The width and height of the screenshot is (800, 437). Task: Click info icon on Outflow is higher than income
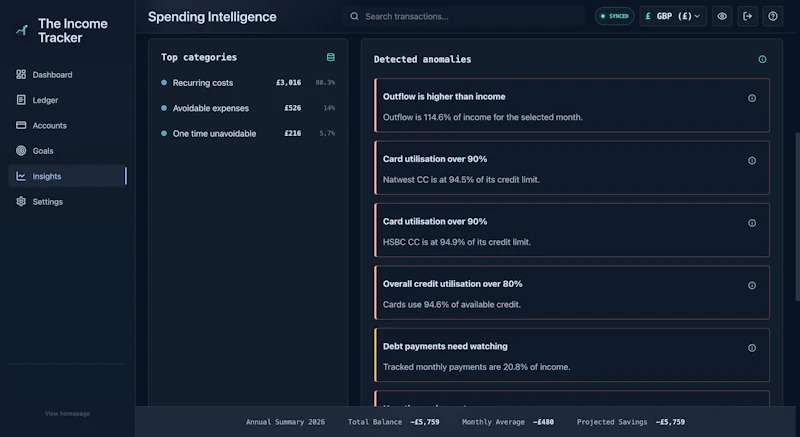pos(752,98)
